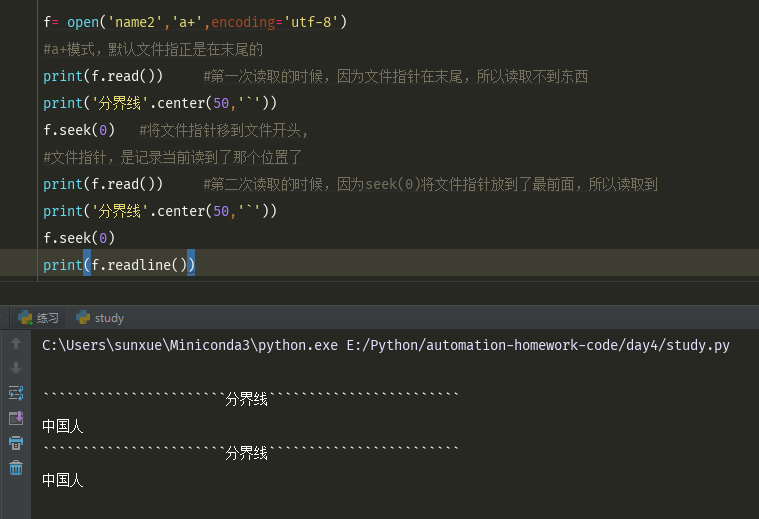Click the last f.seek(0) line without comment
Viewport: 759px width, 519px height.
(79, 238)
